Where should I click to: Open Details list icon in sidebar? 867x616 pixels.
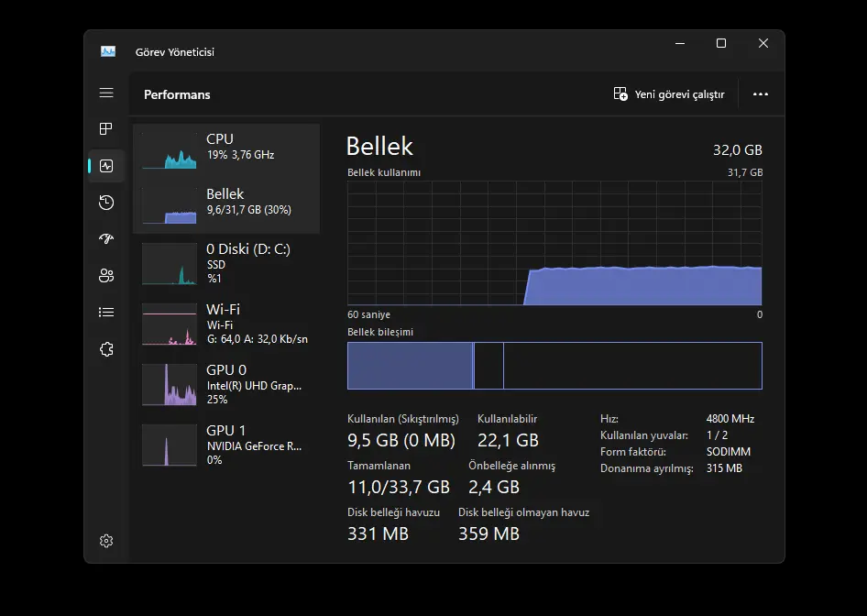(106, 313)
